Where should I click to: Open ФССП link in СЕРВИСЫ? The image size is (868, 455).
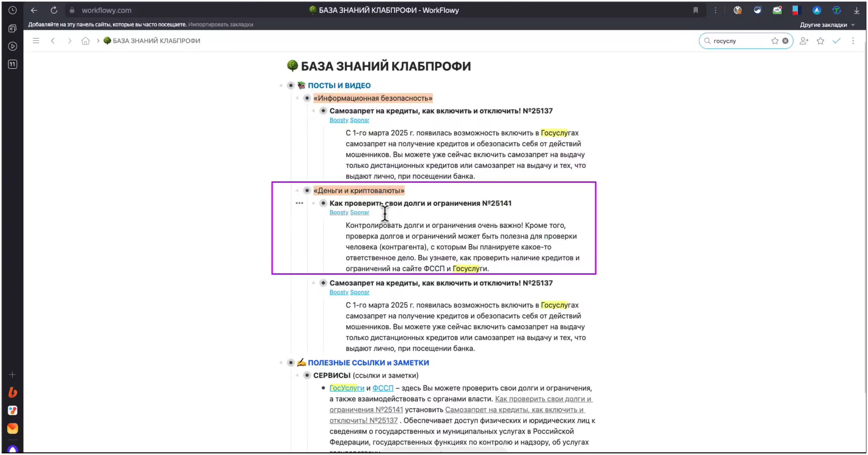[x=383, y=388]
